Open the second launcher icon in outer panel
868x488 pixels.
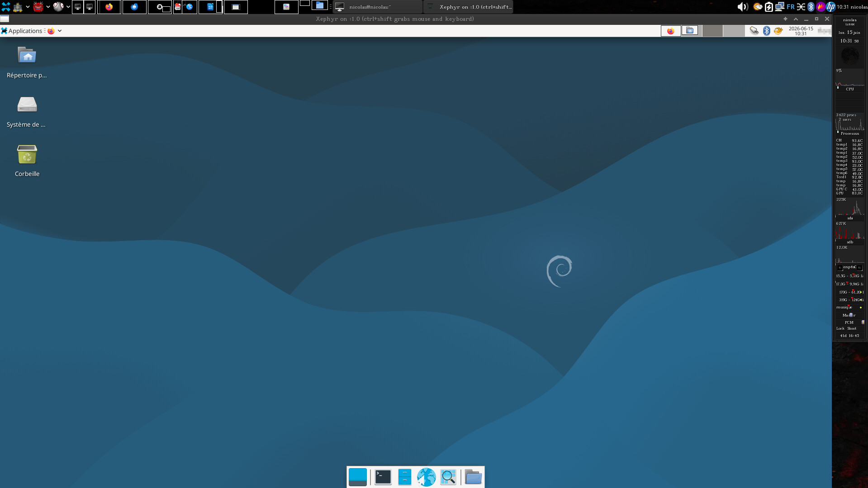(x=18, y=7)
